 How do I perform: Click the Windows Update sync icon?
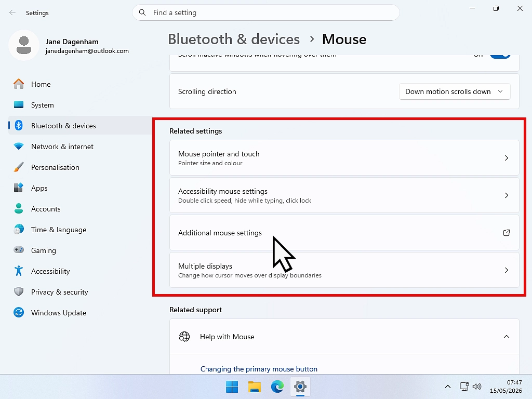[x=19, y=312]
